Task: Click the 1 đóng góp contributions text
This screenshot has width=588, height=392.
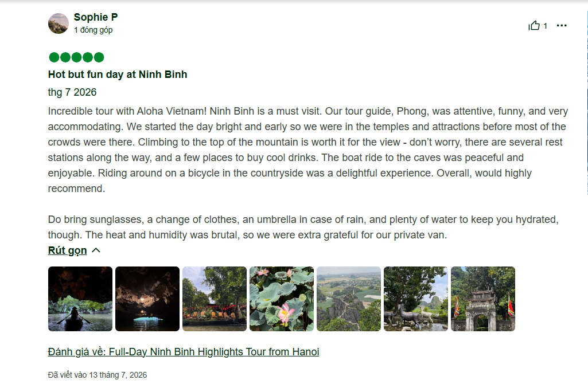Action: pyautogui.click(x=93, y=30)
